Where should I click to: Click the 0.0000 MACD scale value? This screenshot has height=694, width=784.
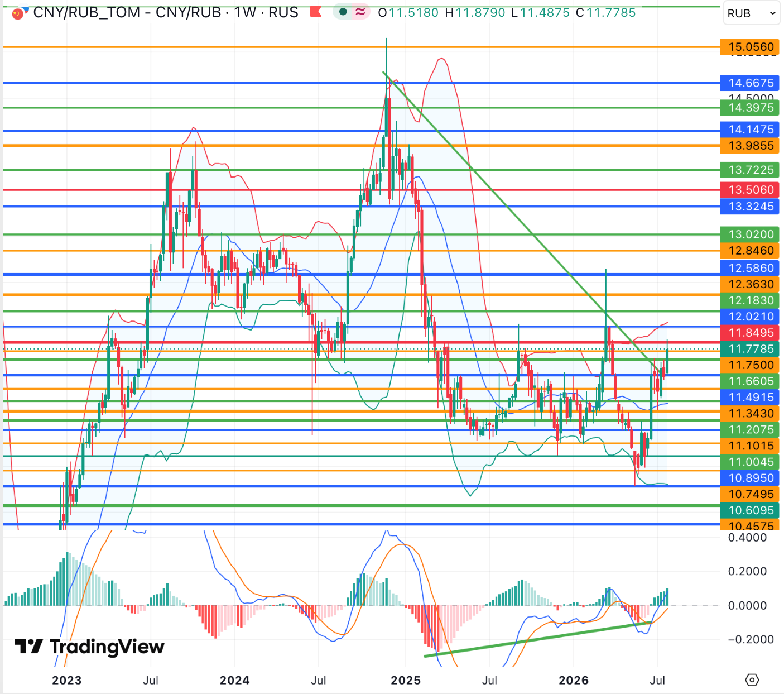coord(748,605)
